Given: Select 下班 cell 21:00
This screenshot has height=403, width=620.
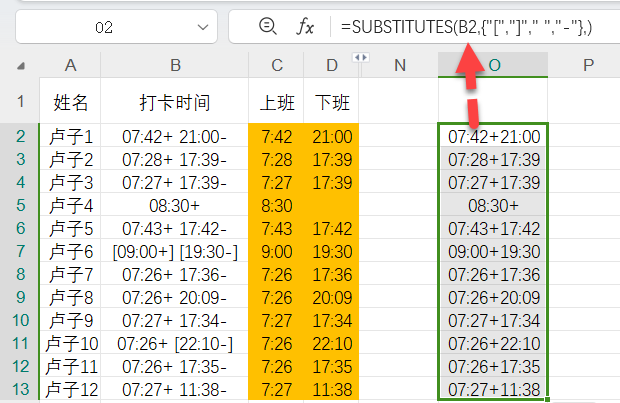Looking at the screenshot, I should click(331, 136).
